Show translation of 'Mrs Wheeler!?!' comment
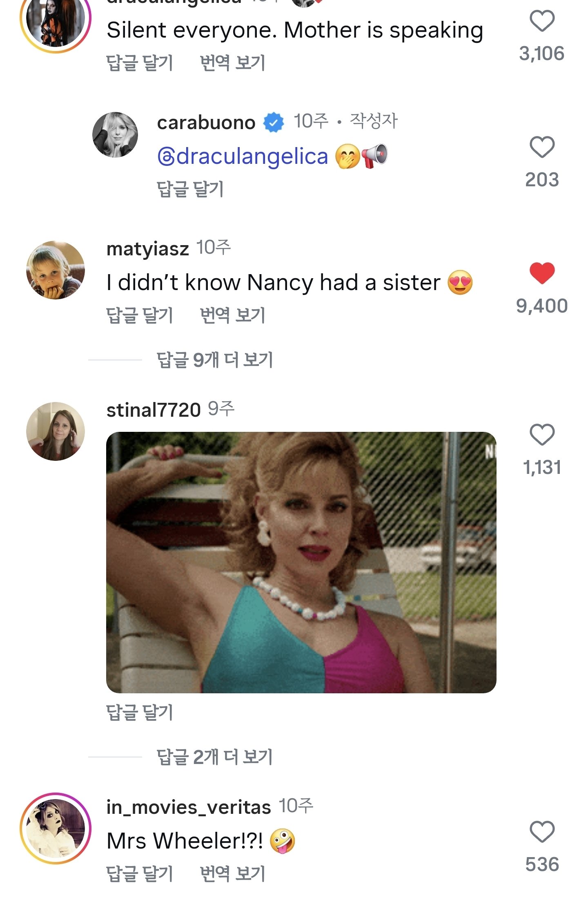Screen dimensions: 588x918 pyautogui.click(x=233, y=874)
